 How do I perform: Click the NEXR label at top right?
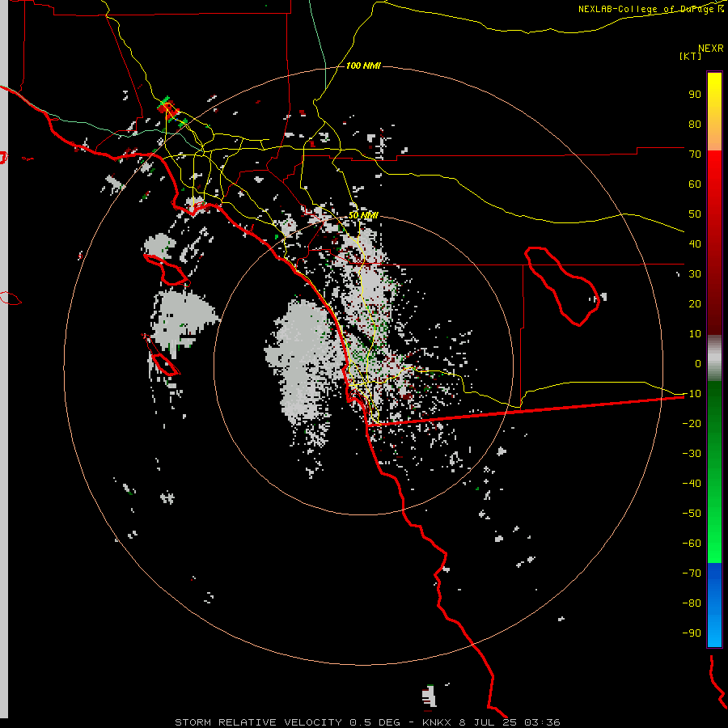pyautogui.click(x=711, y=49)
